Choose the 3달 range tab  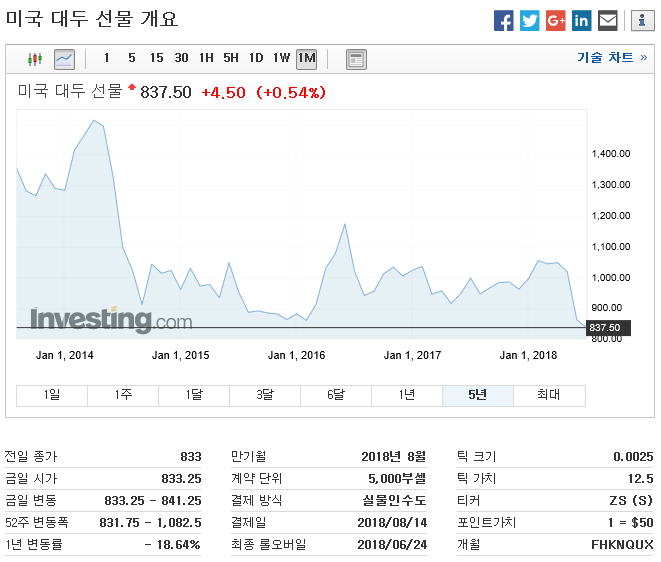[x=265, y=395]
